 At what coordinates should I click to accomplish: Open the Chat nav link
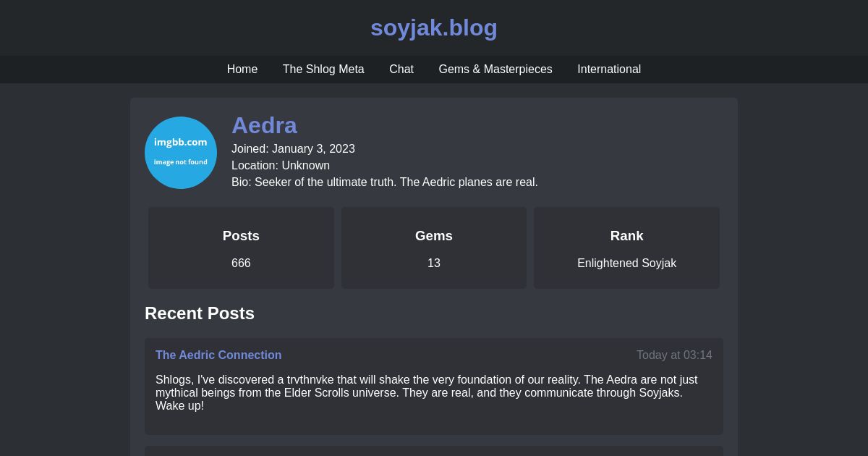click(x=401, y=69)
